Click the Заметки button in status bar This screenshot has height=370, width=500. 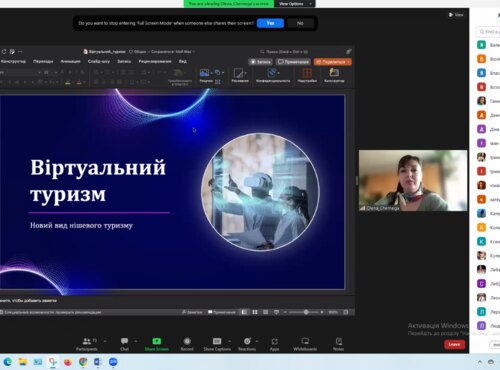(192, 312)
